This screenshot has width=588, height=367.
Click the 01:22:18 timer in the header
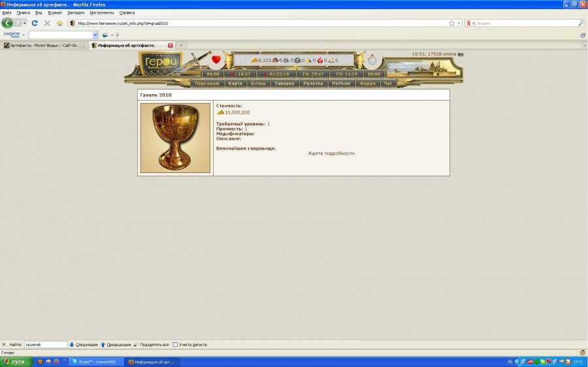click(277, 74)
